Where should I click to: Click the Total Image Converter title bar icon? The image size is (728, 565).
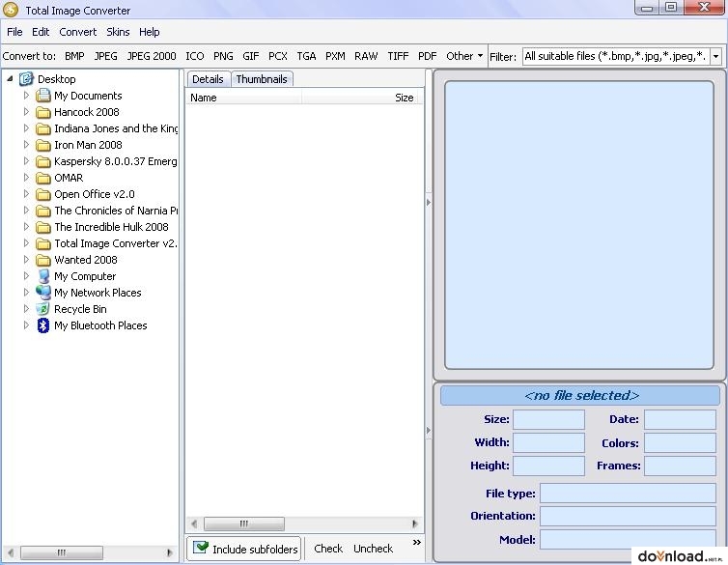click(11, 10)
